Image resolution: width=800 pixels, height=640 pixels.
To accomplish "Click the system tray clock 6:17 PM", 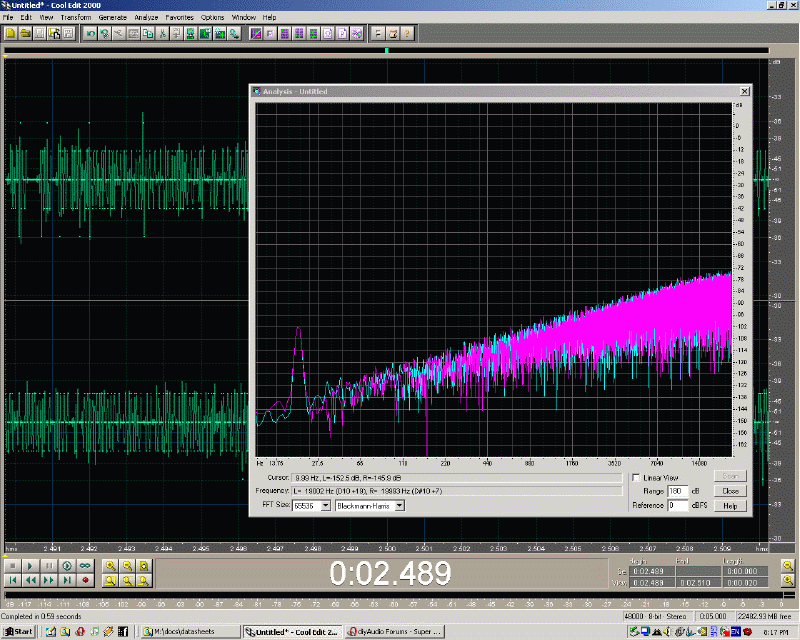I will point(776,632).
